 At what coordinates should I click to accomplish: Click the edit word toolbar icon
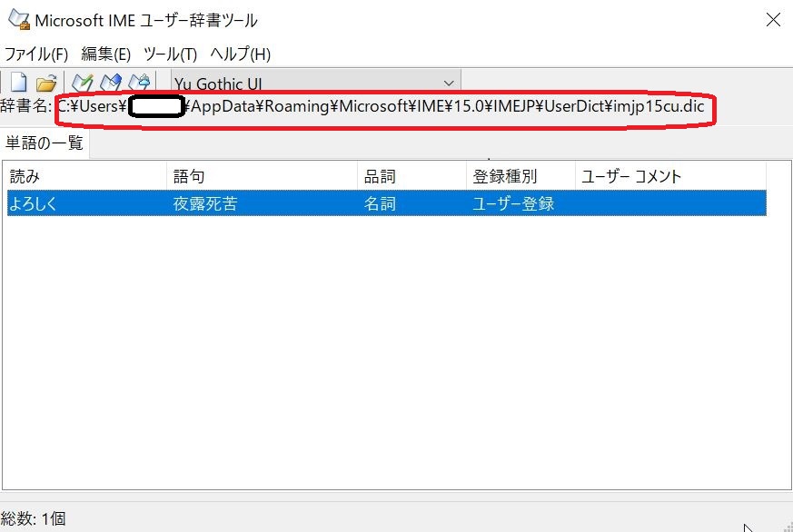tap(111, 83)
